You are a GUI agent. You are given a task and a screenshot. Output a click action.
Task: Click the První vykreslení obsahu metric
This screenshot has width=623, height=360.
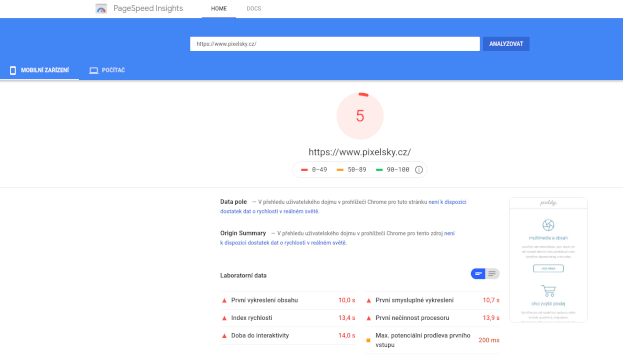click(288, 300)
